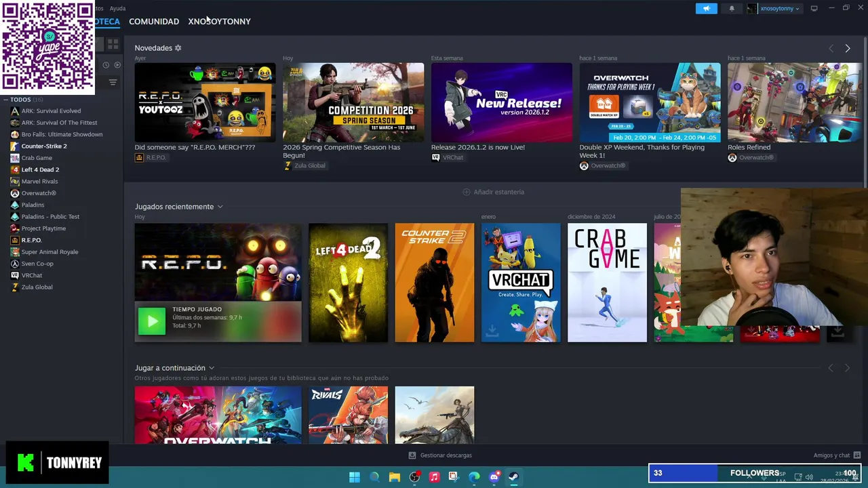Click the library vertical scrollbar
Viewport: 868px width, 488px height.
point(865,112)
